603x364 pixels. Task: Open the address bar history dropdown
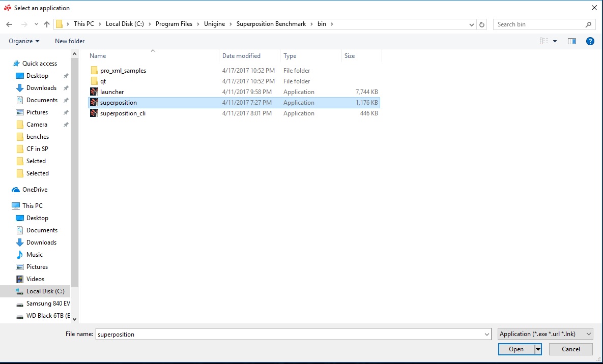(x=472, y=24)
